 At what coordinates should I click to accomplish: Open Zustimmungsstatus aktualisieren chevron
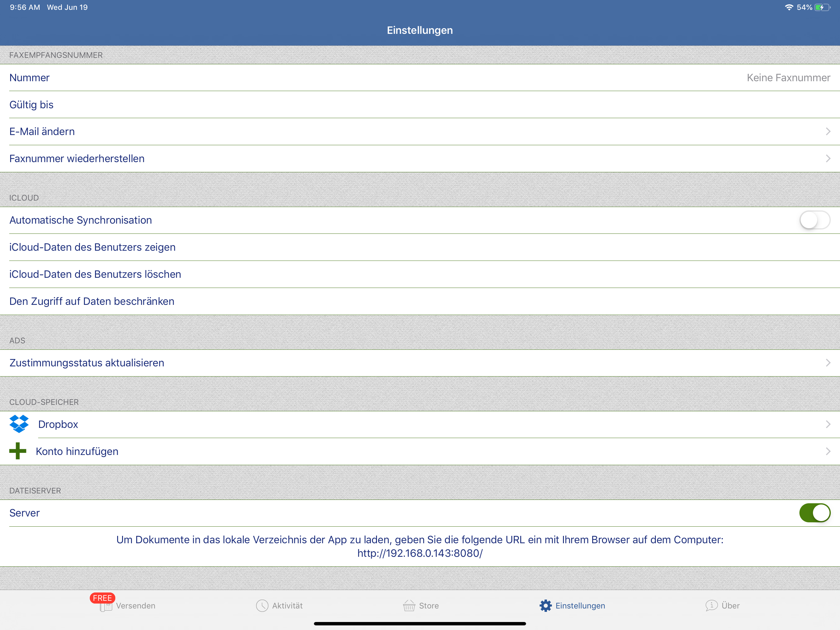tap(828, 363)
